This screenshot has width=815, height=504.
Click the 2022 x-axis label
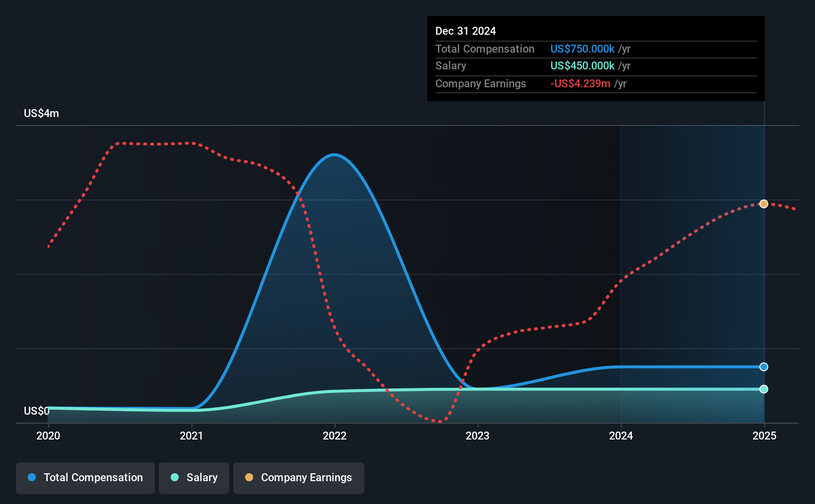[x=335, y=436]
